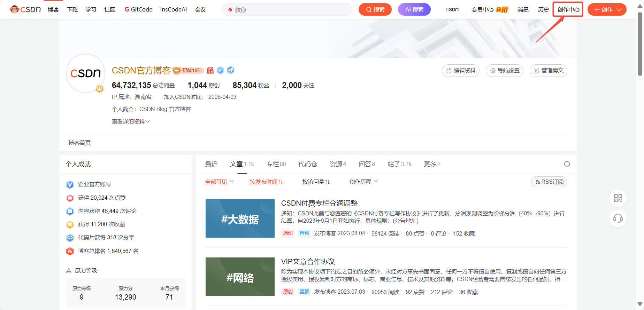This screenshot has height=310, width=644.
Task: Open 博客首页 tab
Action: pos(80,143)
